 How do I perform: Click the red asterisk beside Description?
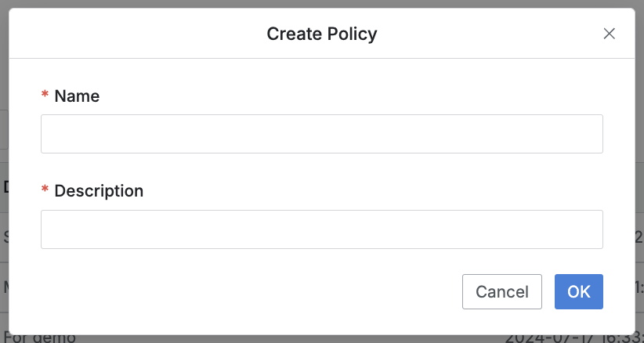point(45,192)
